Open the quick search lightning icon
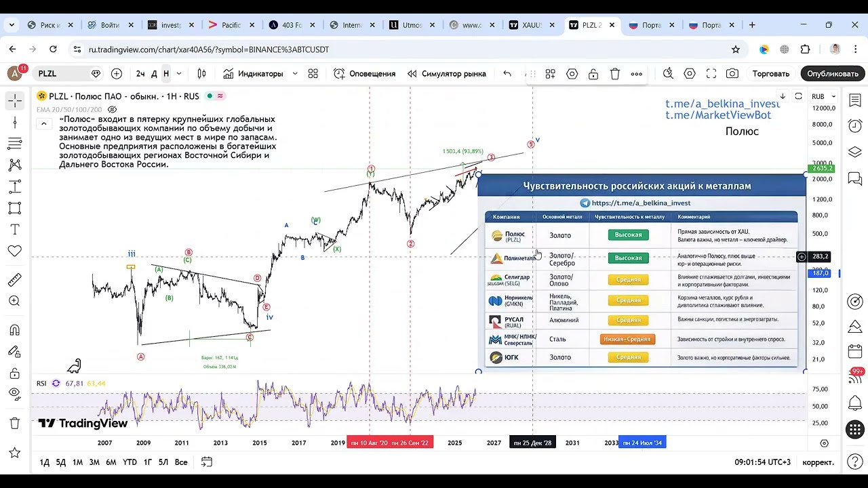This screenshot has width=868, height=488. point(668,73)
